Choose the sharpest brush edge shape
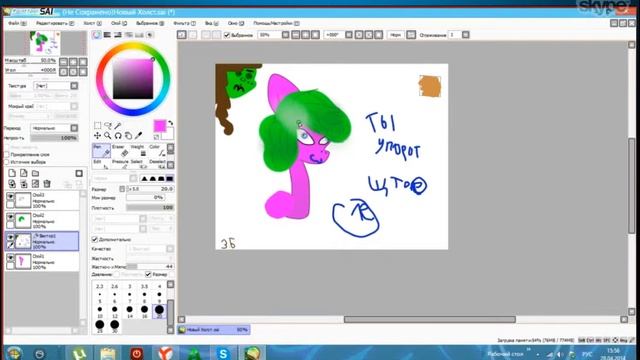This screenshot has height=360, width=640. tap(144, 179)
